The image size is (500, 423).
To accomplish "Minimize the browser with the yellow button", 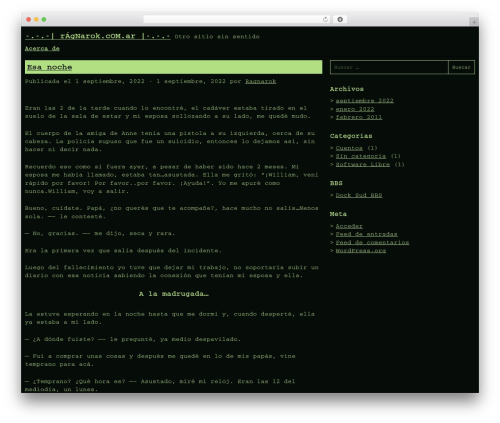I will tap(36, 20).
